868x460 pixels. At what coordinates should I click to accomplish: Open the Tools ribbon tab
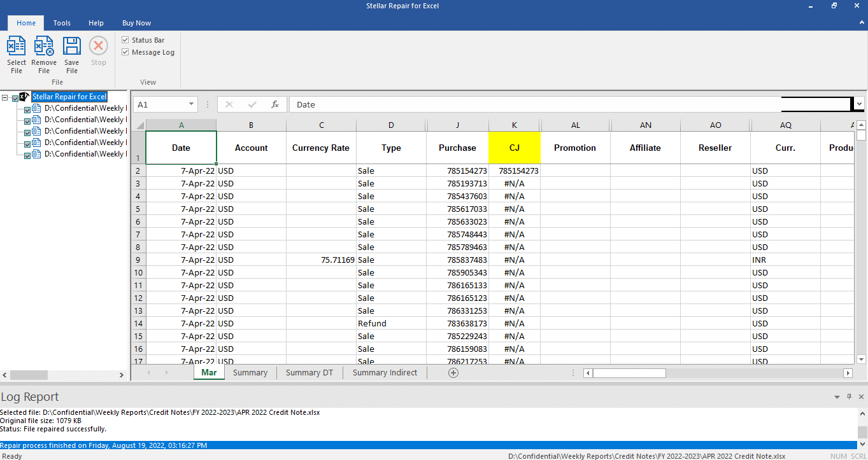tap(62, 23)
